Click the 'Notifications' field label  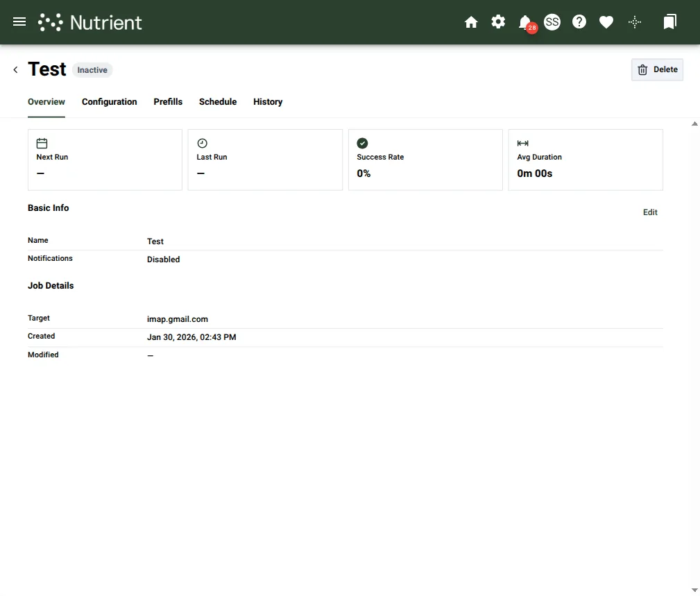pyautogui.click(x=50, y=259)
